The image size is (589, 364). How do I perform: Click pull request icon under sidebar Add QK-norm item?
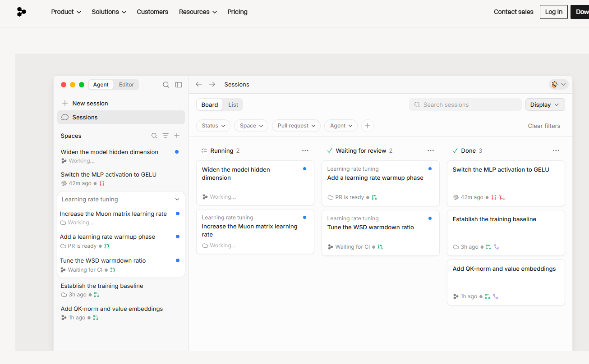96,318
